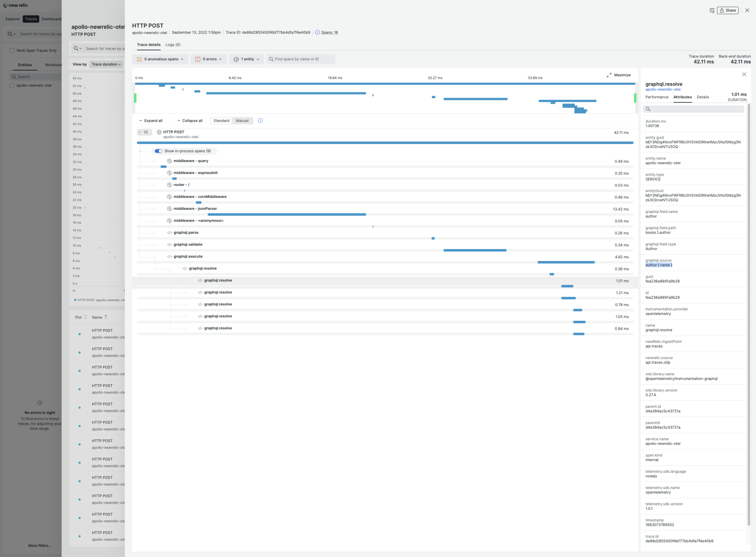Open the Attributes tab in span panel

(682, 97)
